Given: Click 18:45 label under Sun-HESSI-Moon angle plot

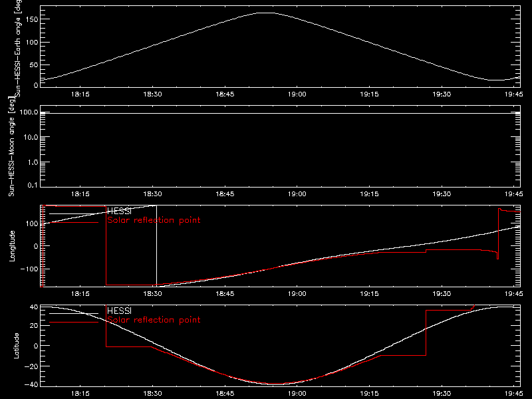Looking at the screenshot, I should tap(225, 194).
